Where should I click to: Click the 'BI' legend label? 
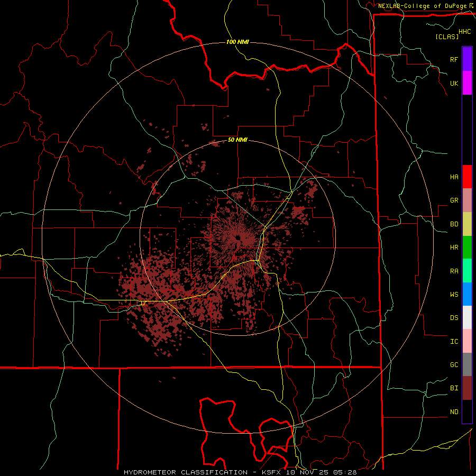coord(454,388)
